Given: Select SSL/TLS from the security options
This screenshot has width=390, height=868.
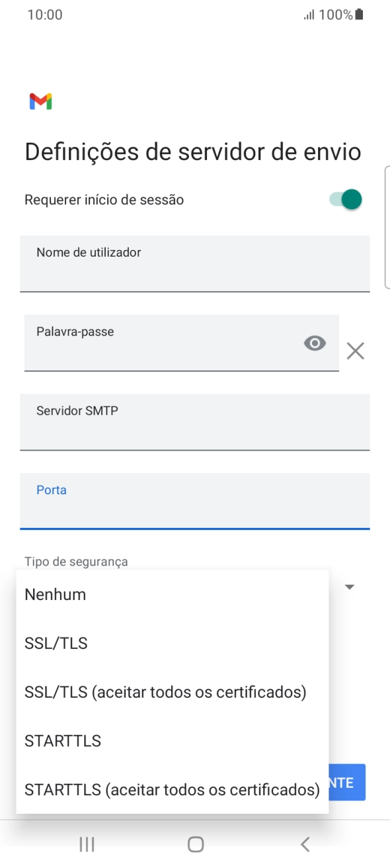Looking at the screenshot, I should click(x=55, y=642).
